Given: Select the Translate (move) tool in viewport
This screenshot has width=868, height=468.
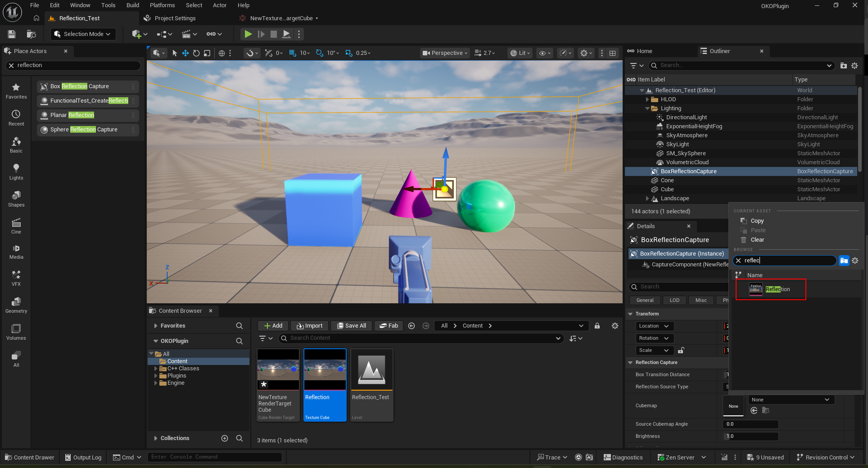Looking at the screenshot, I should [185, 53].
